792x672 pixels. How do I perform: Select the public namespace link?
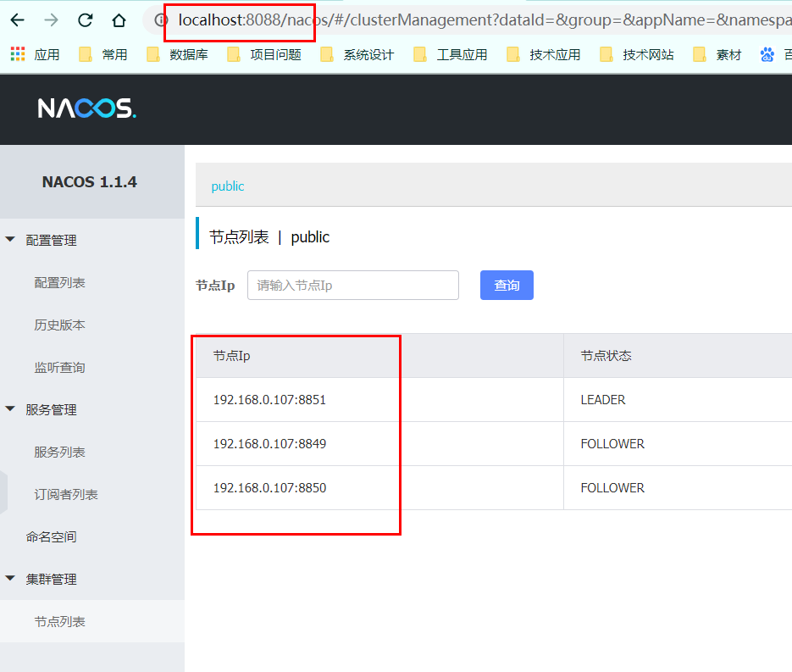(x=227, y=186)
